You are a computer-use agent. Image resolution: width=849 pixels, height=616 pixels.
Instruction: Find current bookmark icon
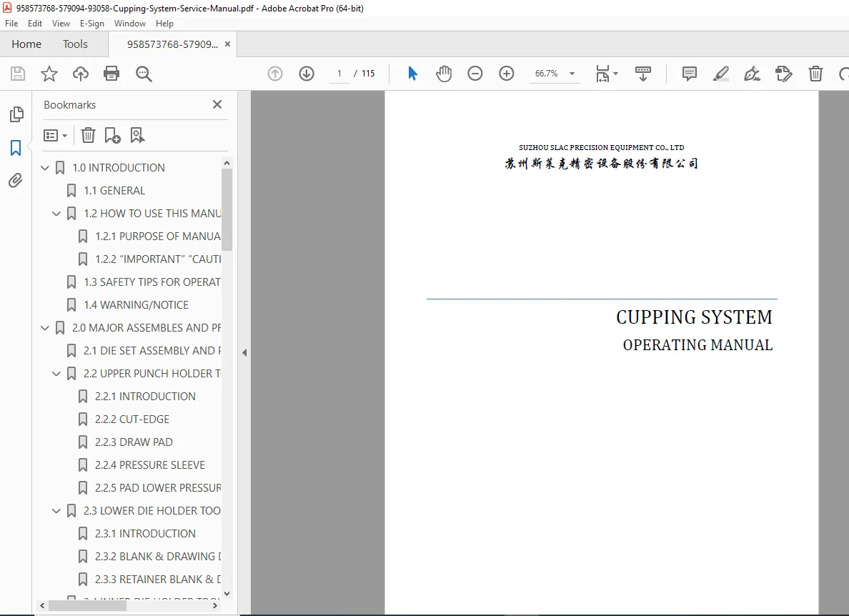pyautogui.click(x=137, y=135)
